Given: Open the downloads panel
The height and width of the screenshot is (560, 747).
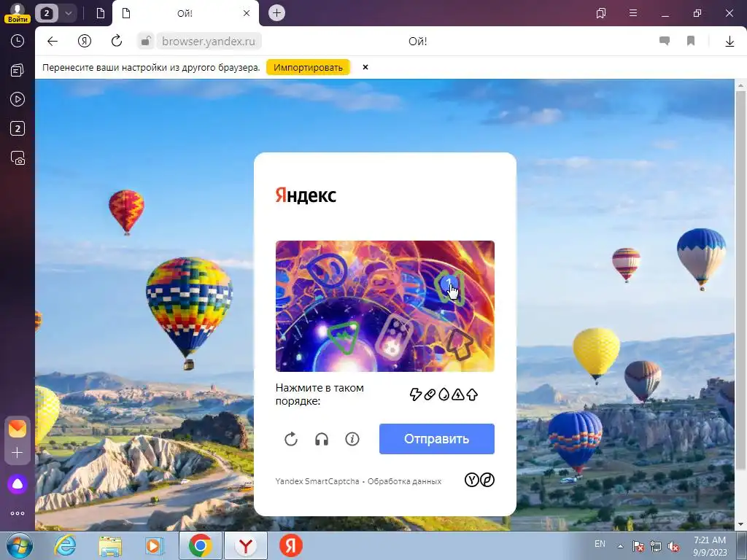Looking at the screenshot, I should pyautogui.click(x=729, y=42).
